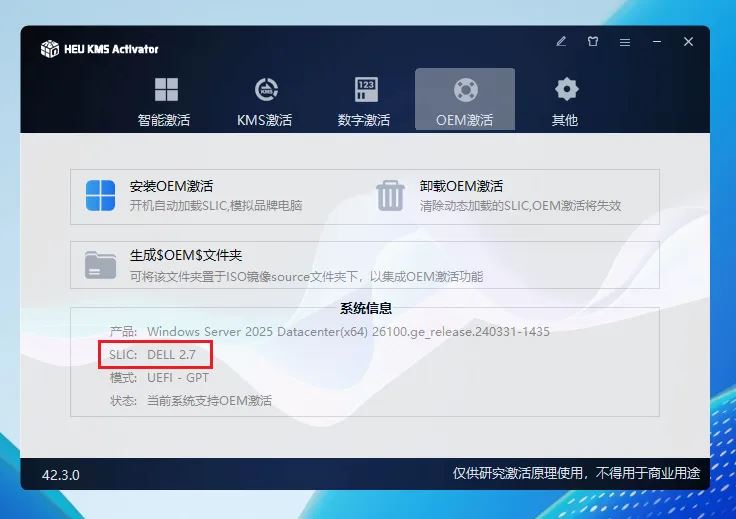
Task: Open the 数字激活 tab
Action: tap(364, 100)
